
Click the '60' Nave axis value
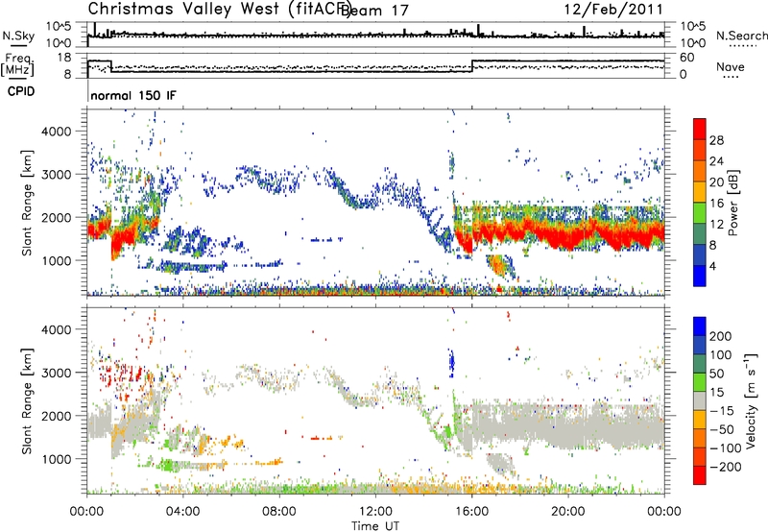687,58
